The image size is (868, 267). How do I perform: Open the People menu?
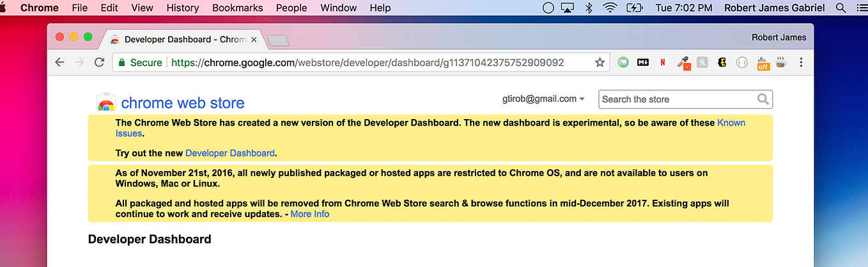click(x=291, y=8)
